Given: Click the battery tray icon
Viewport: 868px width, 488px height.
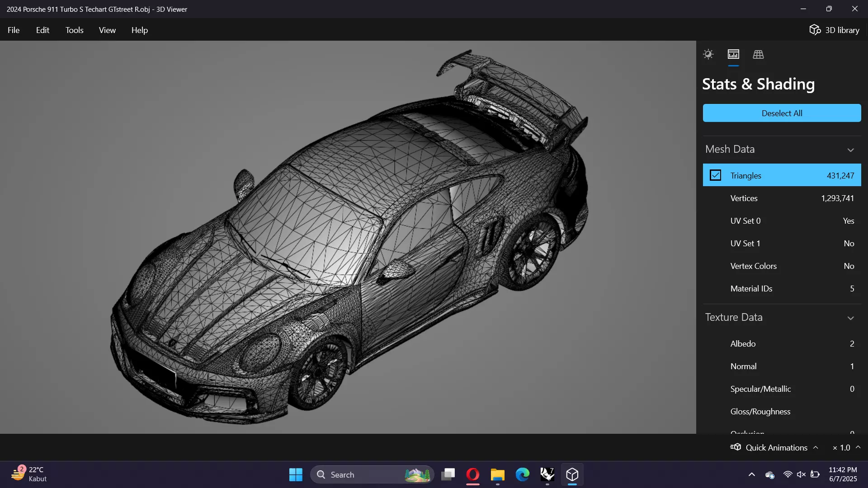Looking at the screenshot, I should [x=815, y=474].
